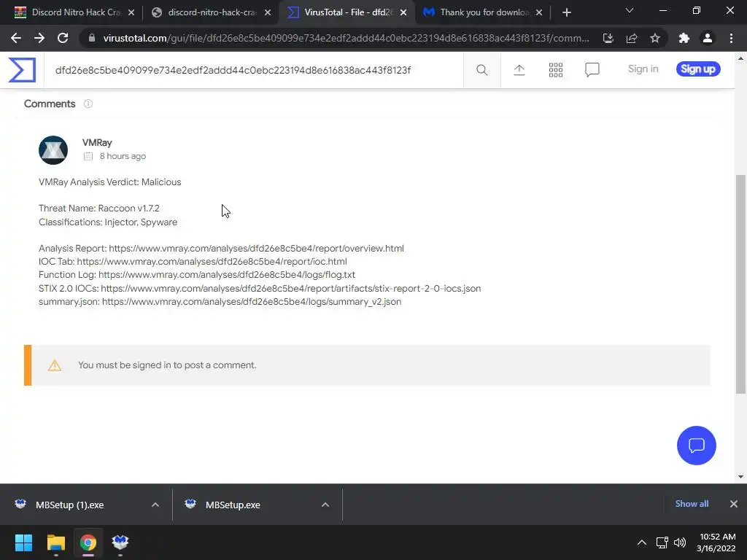The height and width of the screenshot is (560, 747).
Task: Click the '8 hours ago' timestamp
Action: [123, 156]
